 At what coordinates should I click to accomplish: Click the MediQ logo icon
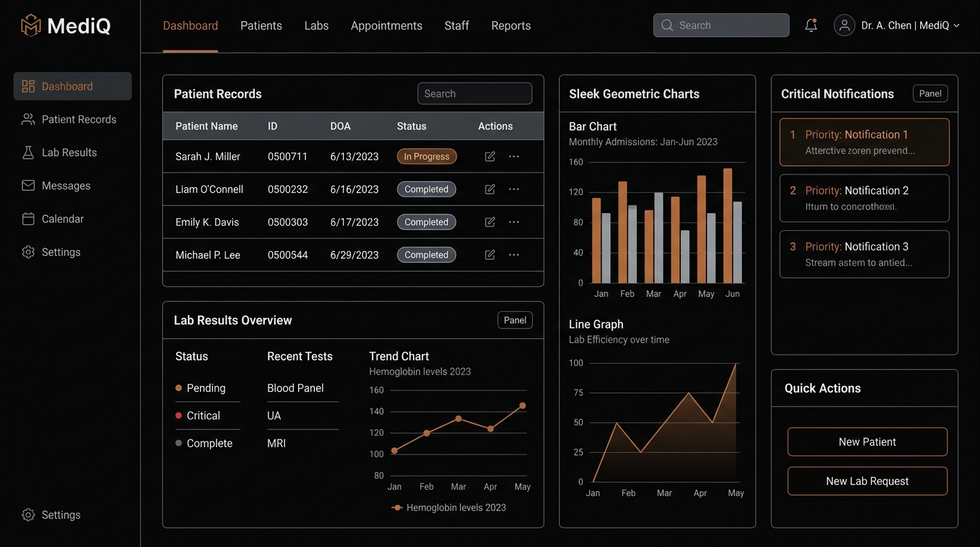pyautogui.click(x=31, y=26)
